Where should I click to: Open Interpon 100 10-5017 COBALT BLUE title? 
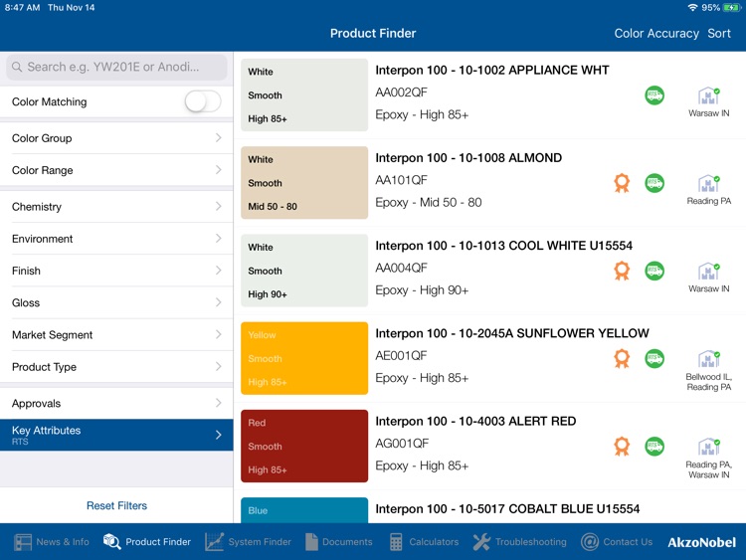(507, 509)
